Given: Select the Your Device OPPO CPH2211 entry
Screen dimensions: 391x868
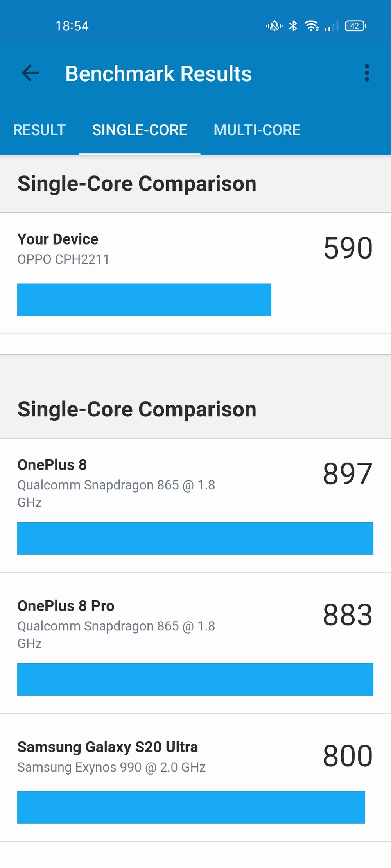Looking at the screenshot, I should coord(195,273).
